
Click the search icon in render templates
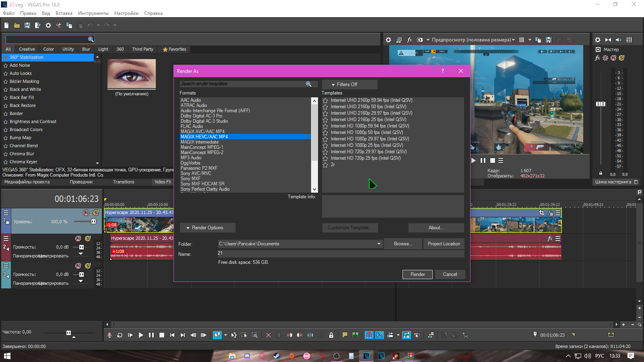[x=309, y=84]
